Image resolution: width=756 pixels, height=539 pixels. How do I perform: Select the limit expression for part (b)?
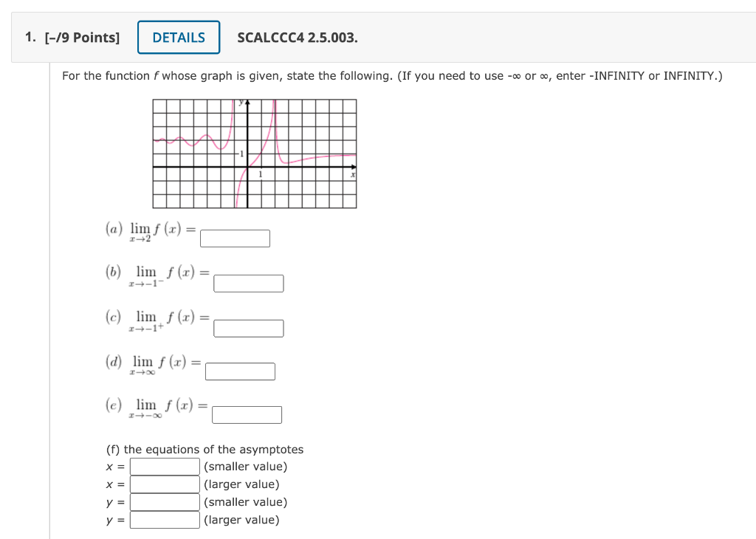155,275
